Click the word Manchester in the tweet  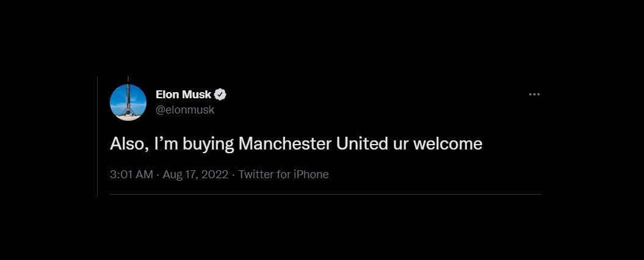[x=286, y=144]
